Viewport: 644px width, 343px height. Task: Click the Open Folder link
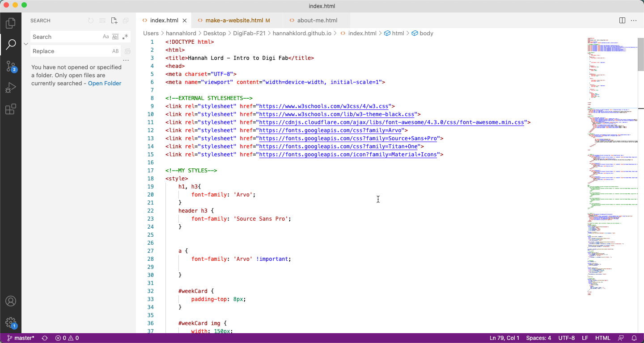(105, 83)
